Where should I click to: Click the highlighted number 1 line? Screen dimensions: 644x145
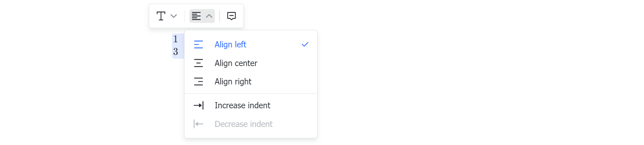[175, 39]
